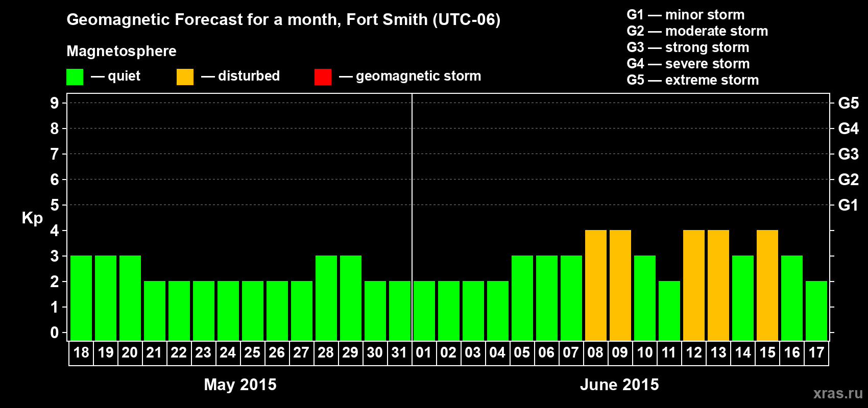Select the orange bar for June 15

767,285
